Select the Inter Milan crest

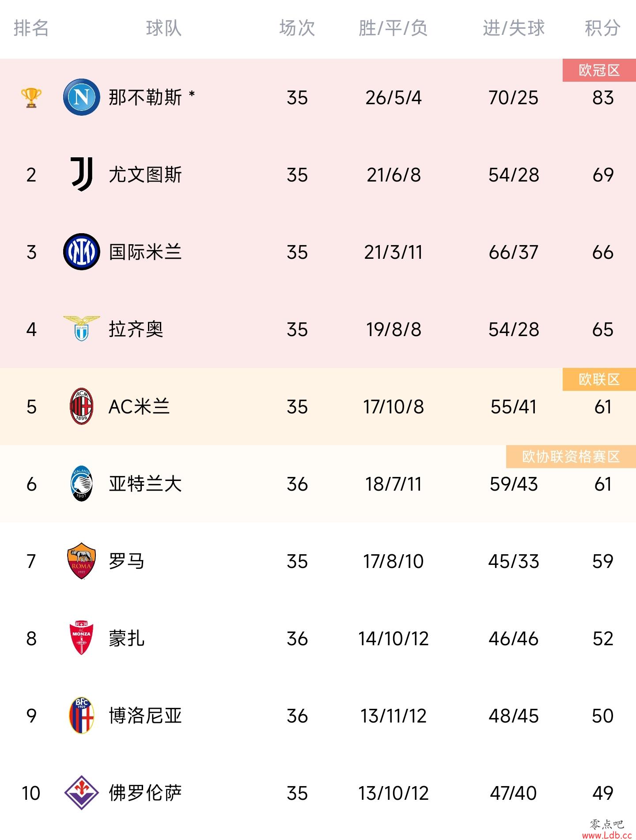(82, 252)
